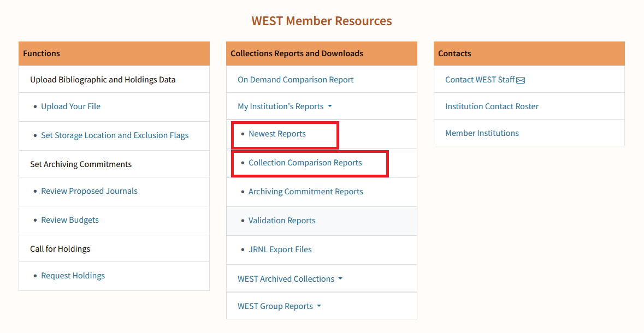Expand the WEST Archived Collections dropdown
The image size is (644, 333).
click(290, 279)
